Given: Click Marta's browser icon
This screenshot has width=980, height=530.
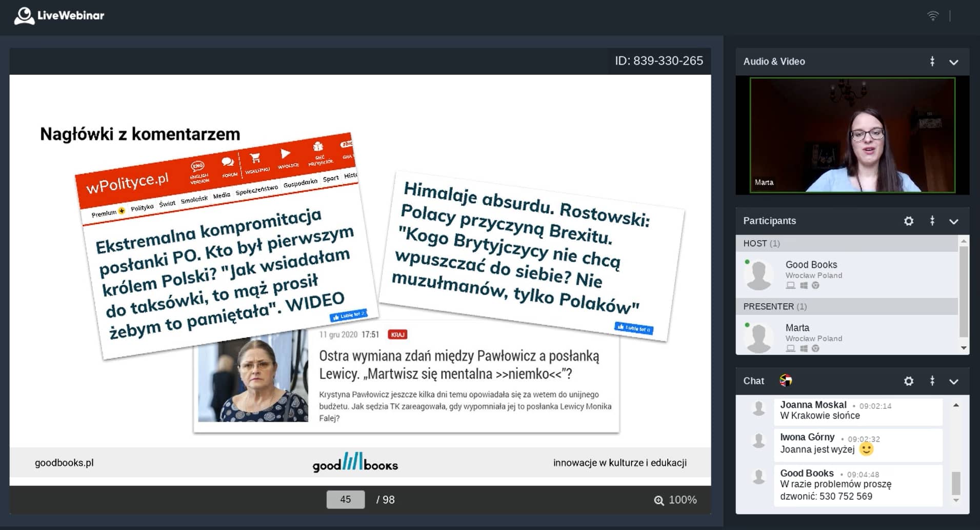Looking at the screenshot, I should pyautogui.click(x=815, y=348).
